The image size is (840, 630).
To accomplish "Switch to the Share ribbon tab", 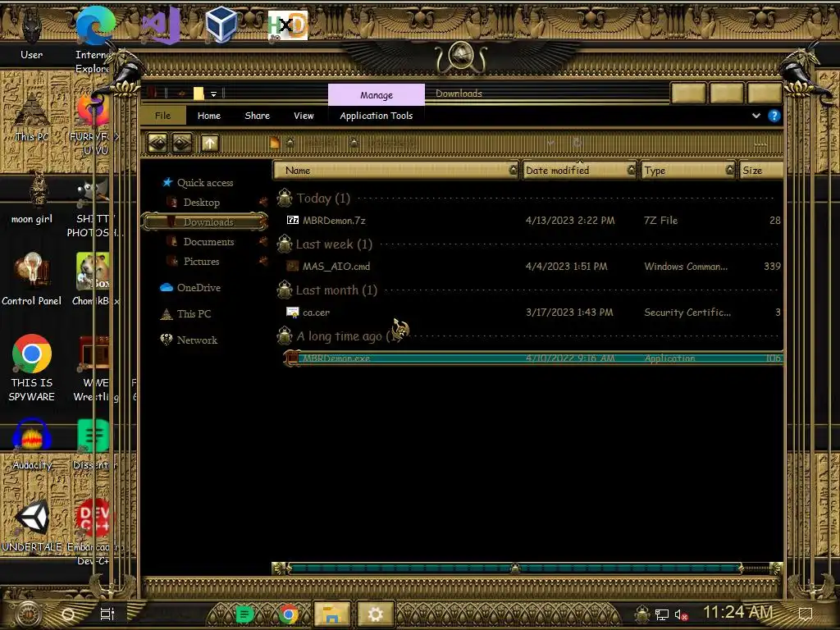I will point(257,116).
